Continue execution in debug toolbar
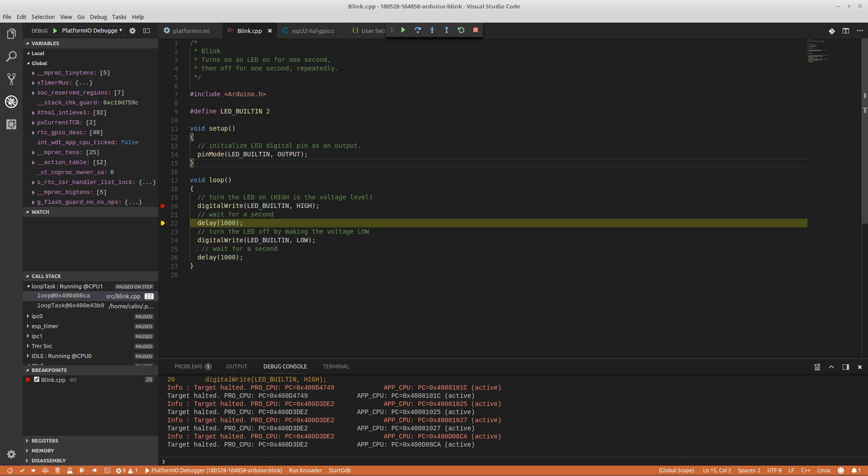Image resolution: width=868 pixels, height=476 pixels. click(x=403, y=30)
